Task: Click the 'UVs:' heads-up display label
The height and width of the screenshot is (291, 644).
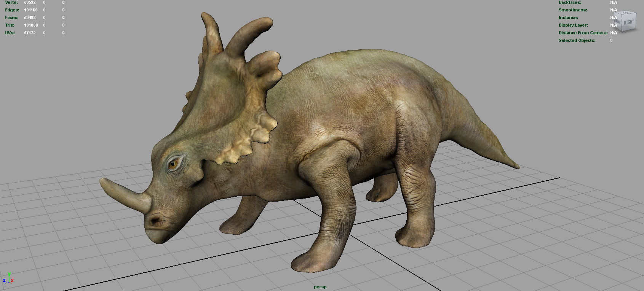Action: click(10, 33)
